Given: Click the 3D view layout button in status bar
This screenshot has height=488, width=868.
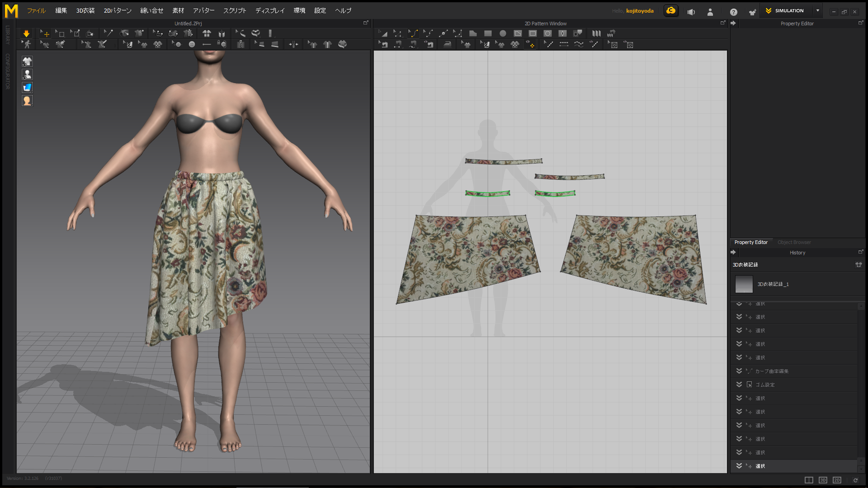Looking at the screenshot, I should pos(823,480).
